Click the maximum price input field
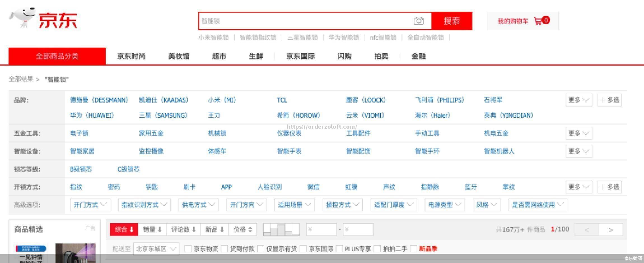Image resolution: width=644 pixels, height=263 pixels. point(358,229)
